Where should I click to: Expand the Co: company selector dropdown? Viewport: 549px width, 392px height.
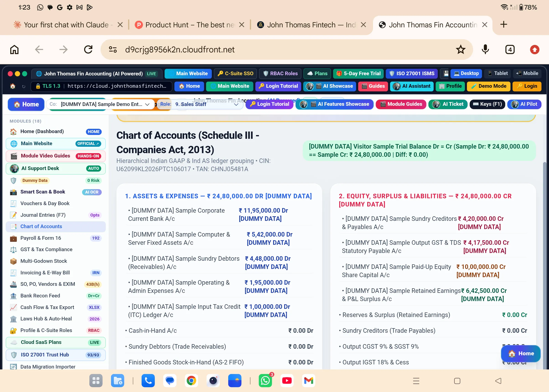pos(100,104)
